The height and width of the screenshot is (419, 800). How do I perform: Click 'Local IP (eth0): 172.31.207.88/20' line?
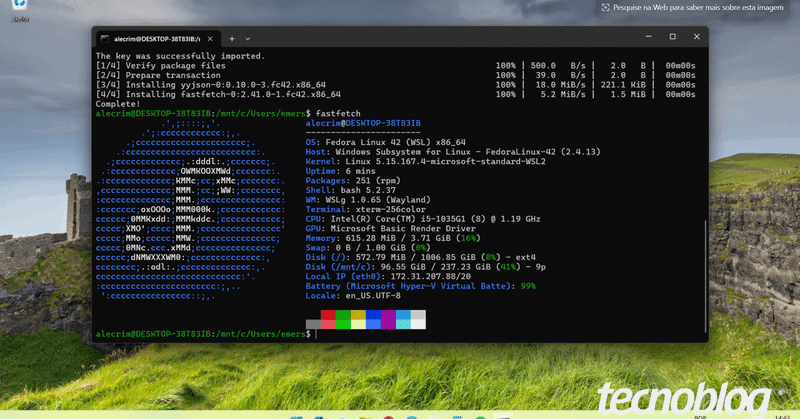(x=388, y=277)
